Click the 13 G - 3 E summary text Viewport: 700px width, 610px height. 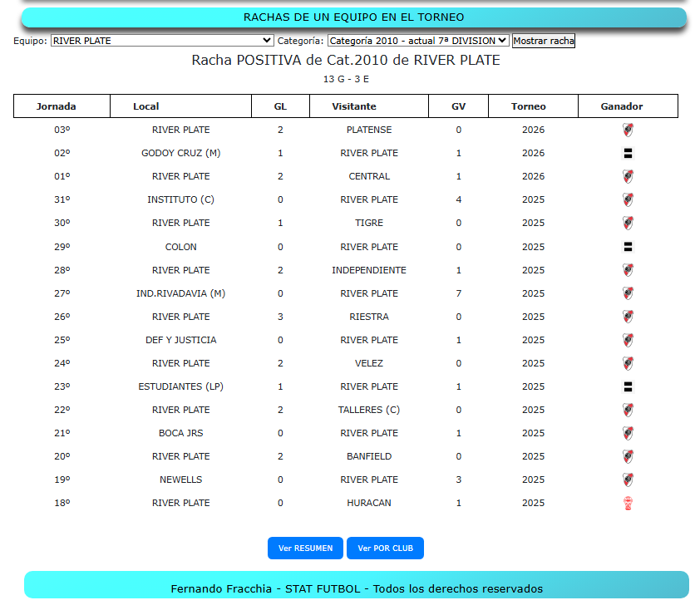346,79
